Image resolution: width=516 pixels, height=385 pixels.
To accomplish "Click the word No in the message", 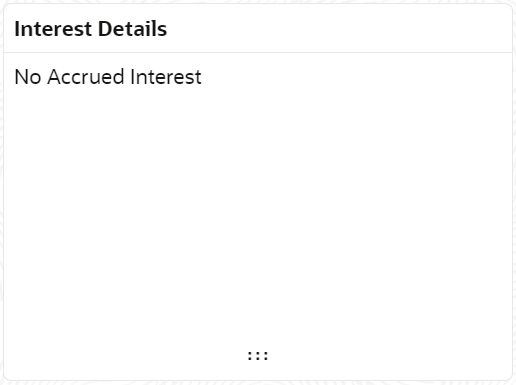I will click(28, 77).
